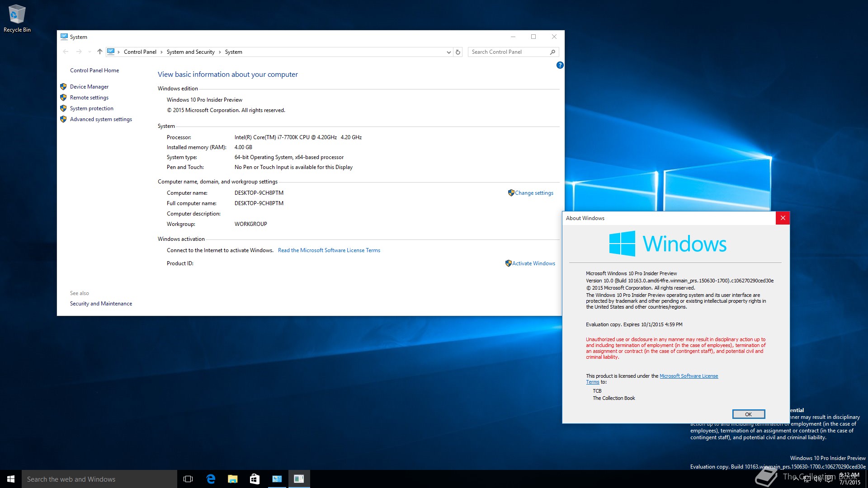Open Action Center notifications icon
This screenshot has height=488, width=868.
[829, 479]
